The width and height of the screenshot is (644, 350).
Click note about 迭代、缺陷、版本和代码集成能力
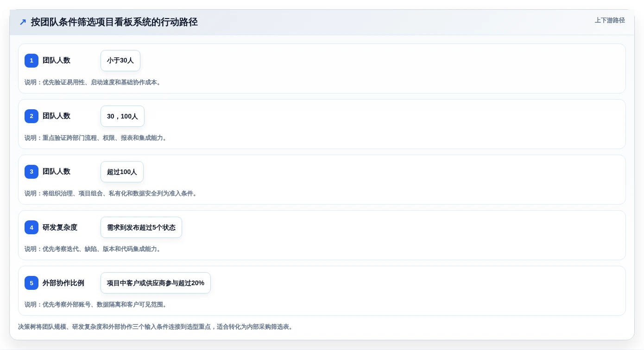pyautogui.click(x=93, y=249)
